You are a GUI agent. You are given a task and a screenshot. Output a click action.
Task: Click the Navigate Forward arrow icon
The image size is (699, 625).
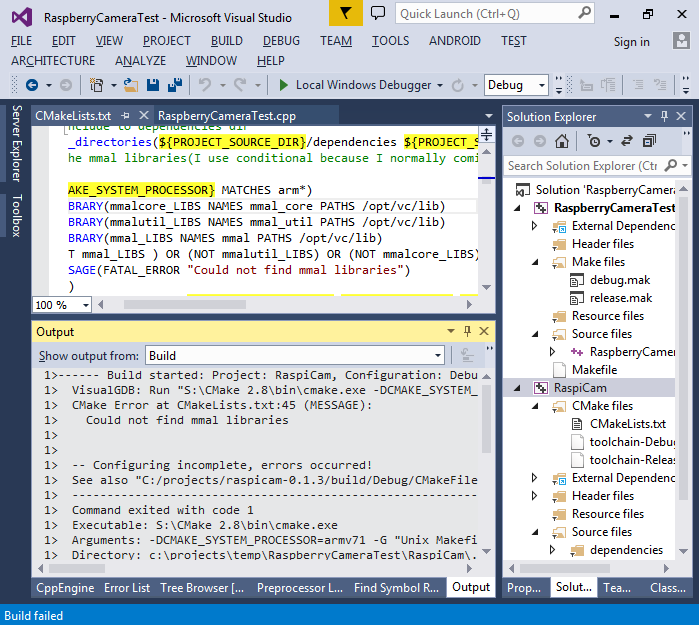click(x=66, y=85)
